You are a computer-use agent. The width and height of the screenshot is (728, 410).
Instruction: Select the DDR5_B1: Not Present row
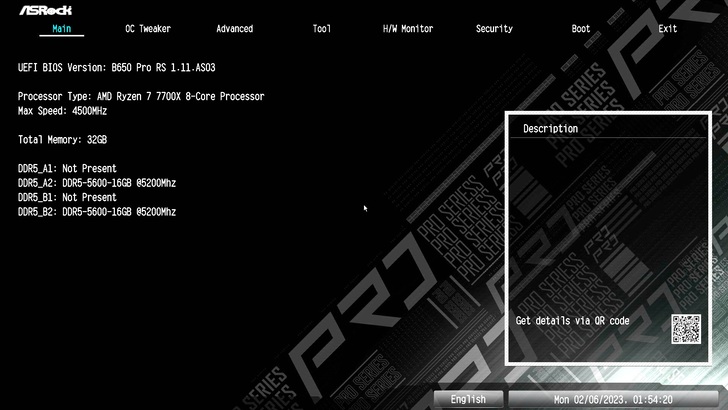[x=67, y=197]
